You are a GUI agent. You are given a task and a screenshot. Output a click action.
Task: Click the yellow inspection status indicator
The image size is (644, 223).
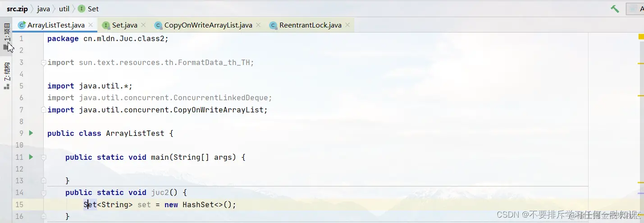641,37
